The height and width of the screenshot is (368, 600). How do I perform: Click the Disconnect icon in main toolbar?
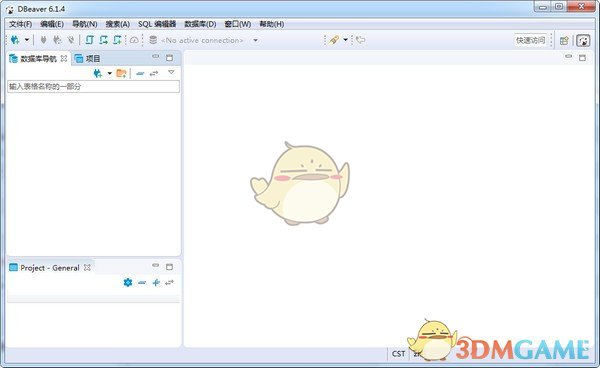coord(71,40)
